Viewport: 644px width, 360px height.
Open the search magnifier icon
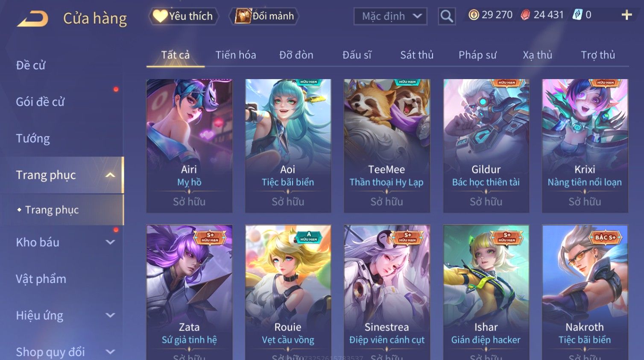447,16
